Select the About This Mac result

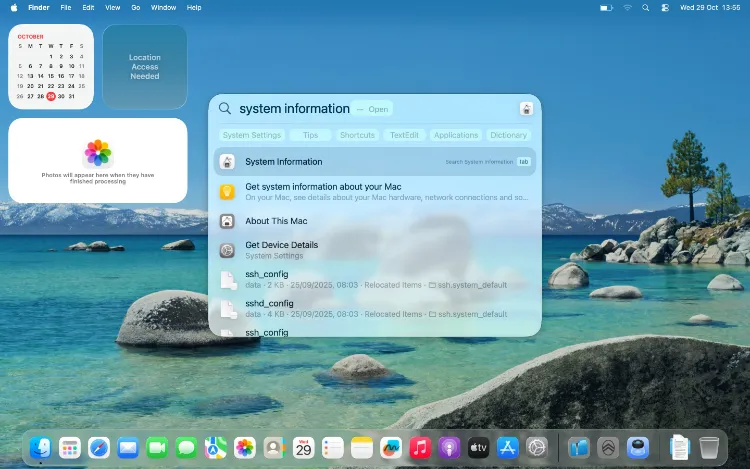(276, 221)
